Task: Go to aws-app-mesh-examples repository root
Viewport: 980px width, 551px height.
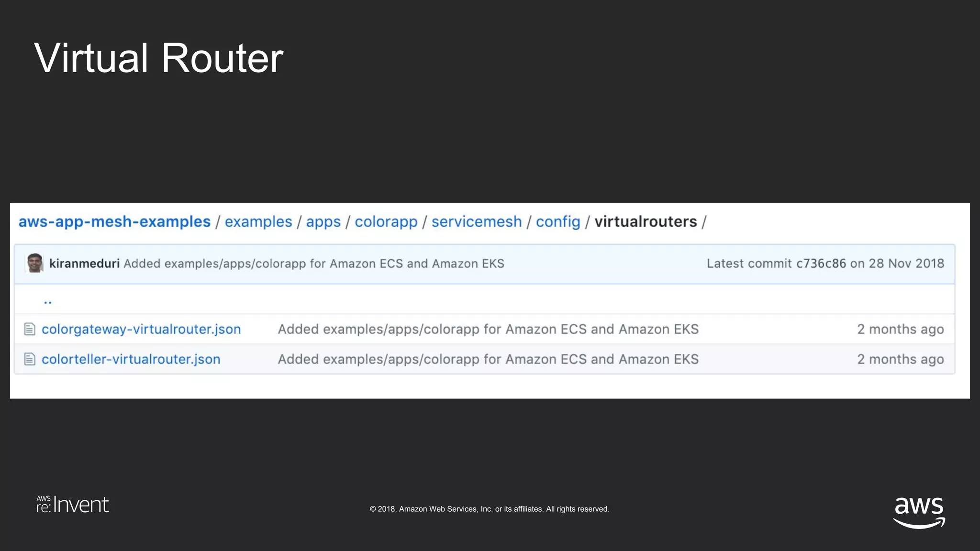Action: point(114,222)
